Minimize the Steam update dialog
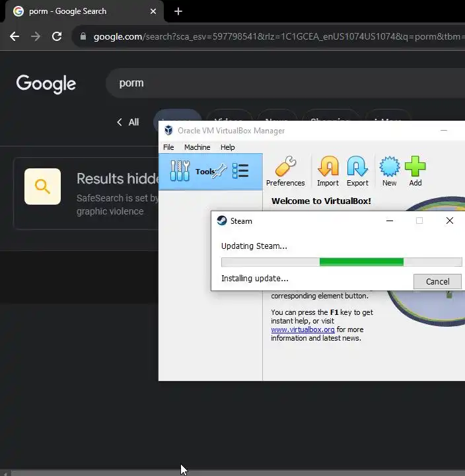This screenshot has width=465, height=476. [390, 221]
